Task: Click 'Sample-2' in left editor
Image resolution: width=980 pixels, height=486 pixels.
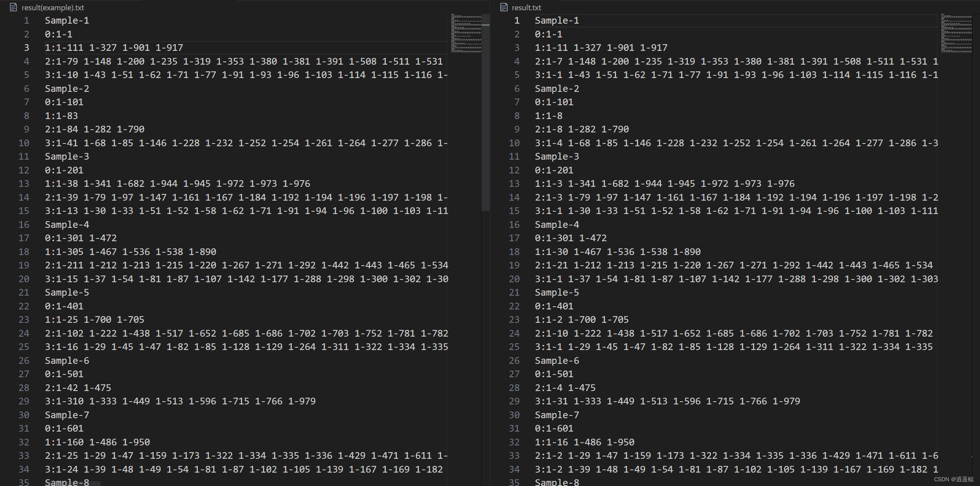Action: point(67,89)
